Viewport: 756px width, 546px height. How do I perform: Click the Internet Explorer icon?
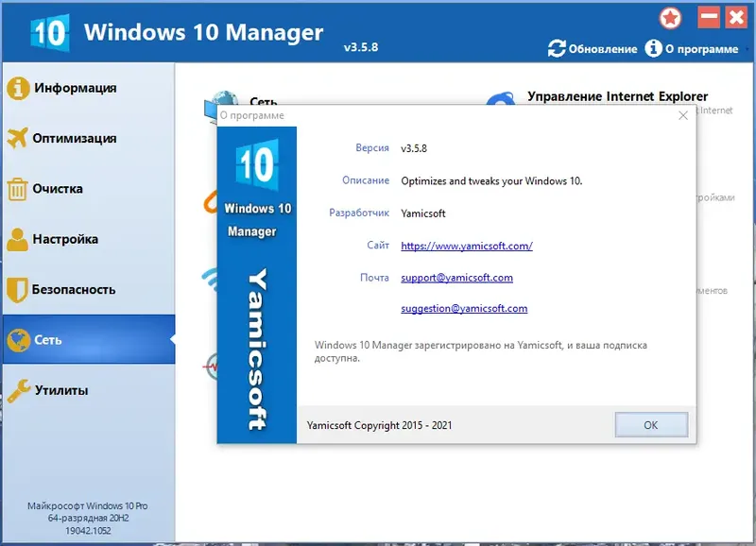pos(504,97)
